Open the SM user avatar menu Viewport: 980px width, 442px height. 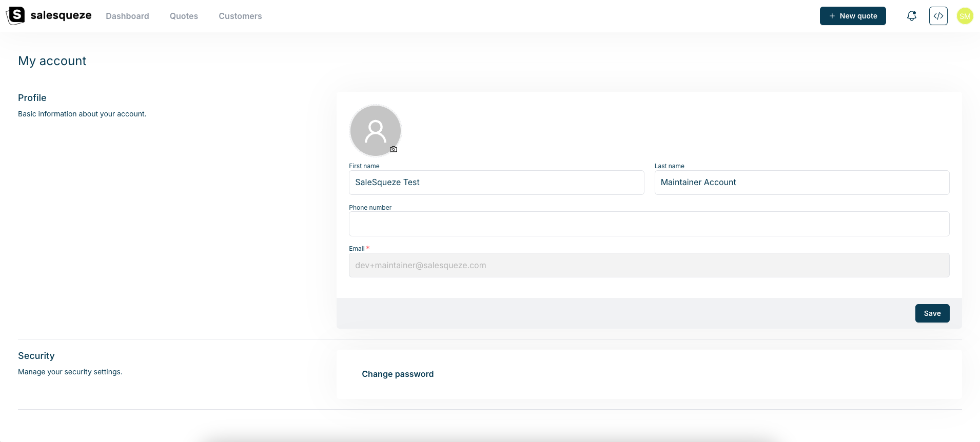pos(965,16)
